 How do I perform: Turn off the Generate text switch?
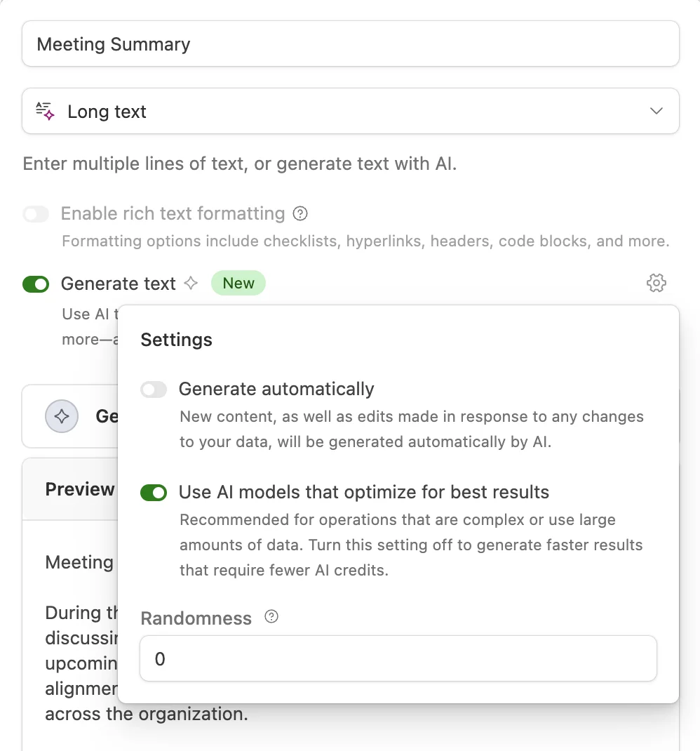click(x=36, y=284)
